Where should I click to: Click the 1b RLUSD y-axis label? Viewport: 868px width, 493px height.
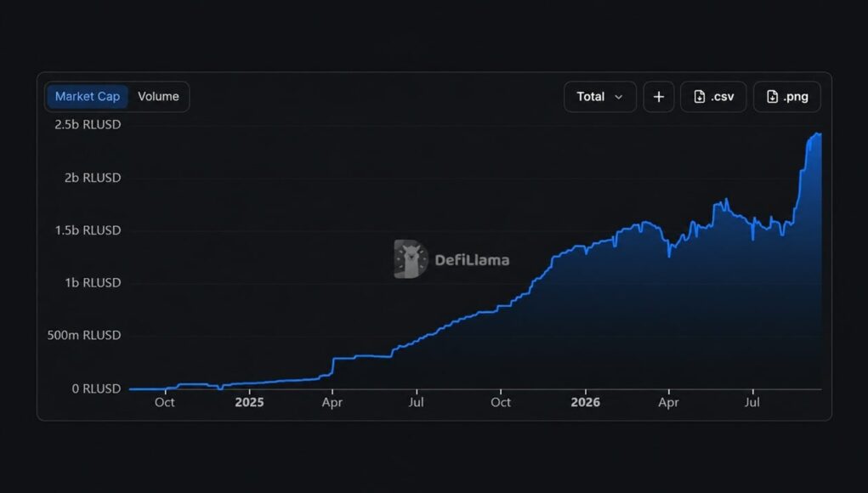(93, 283)
